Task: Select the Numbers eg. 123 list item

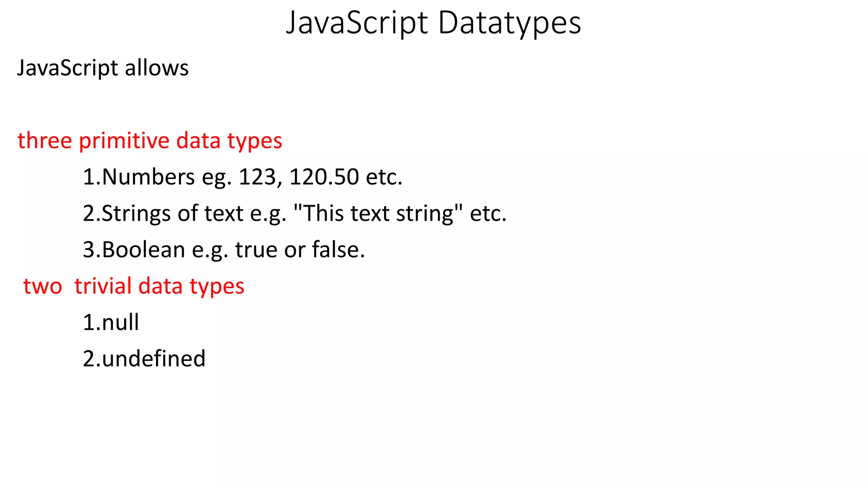Action: pyautogui.click(x=242, y=177)
